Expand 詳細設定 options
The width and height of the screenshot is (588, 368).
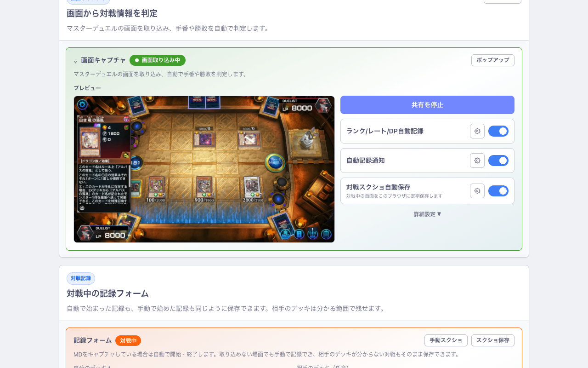(427, 214)
